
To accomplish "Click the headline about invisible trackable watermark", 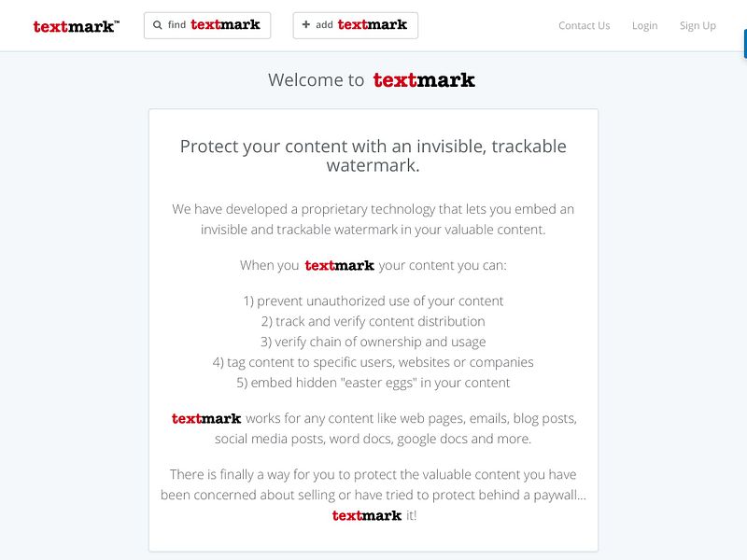I will point(372,156).
